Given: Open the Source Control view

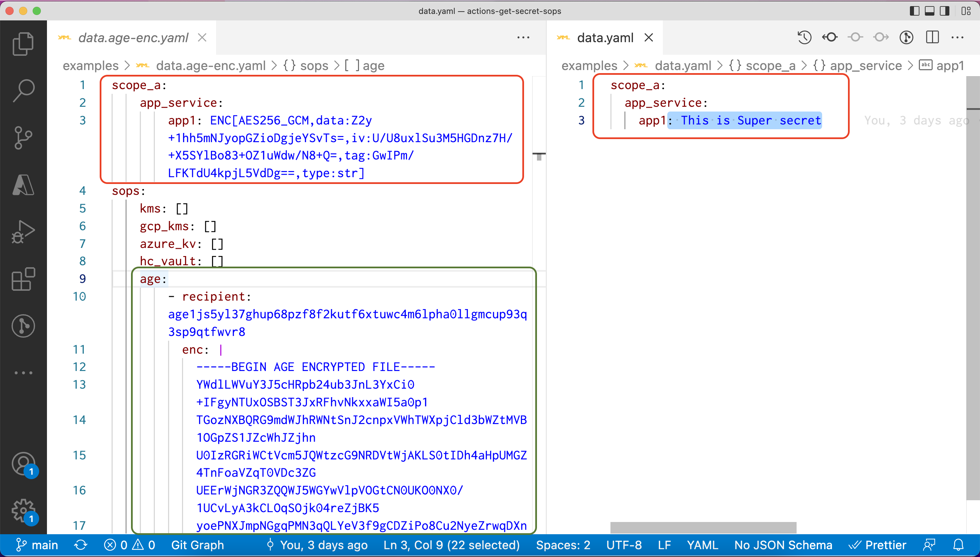Looking at the screenshot, I should click(x=23, y=138).
